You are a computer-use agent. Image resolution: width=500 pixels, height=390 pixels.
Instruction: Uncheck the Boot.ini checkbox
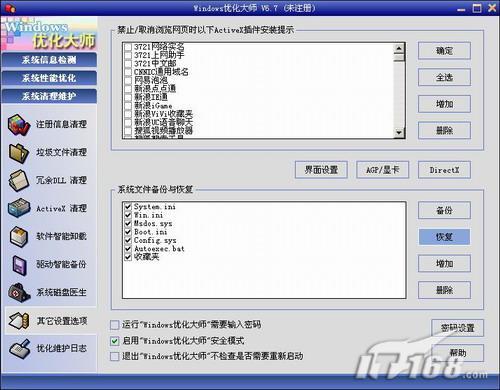(x=128, y=232)
